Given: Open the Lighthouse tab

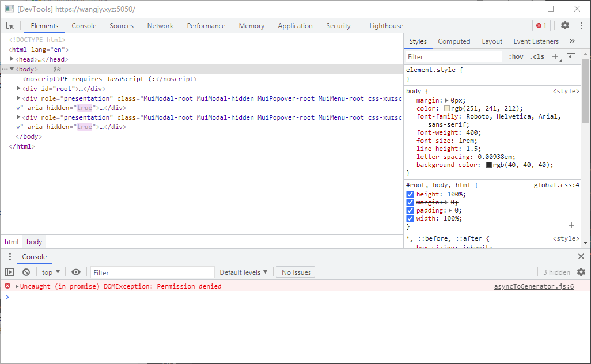Looking at the screenshot, I should (x=386, y=25).
